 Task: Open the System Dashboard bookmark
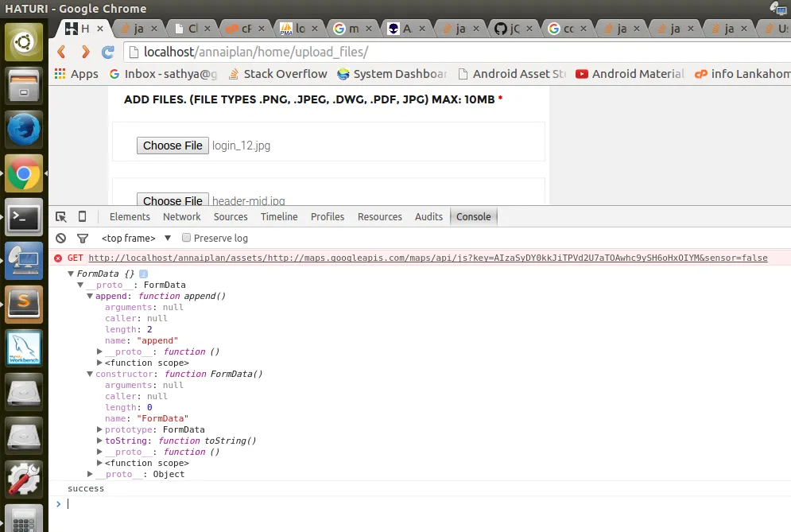click(x=393, y=74)
